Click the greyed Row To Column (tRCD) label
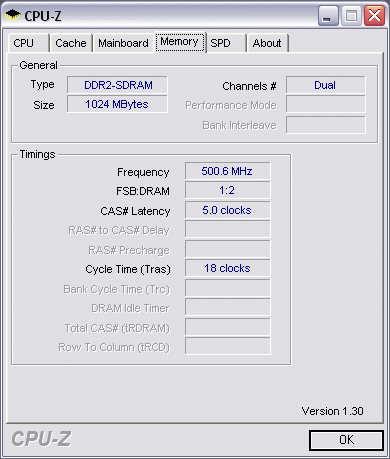390x459 pixels. [114, 347]
